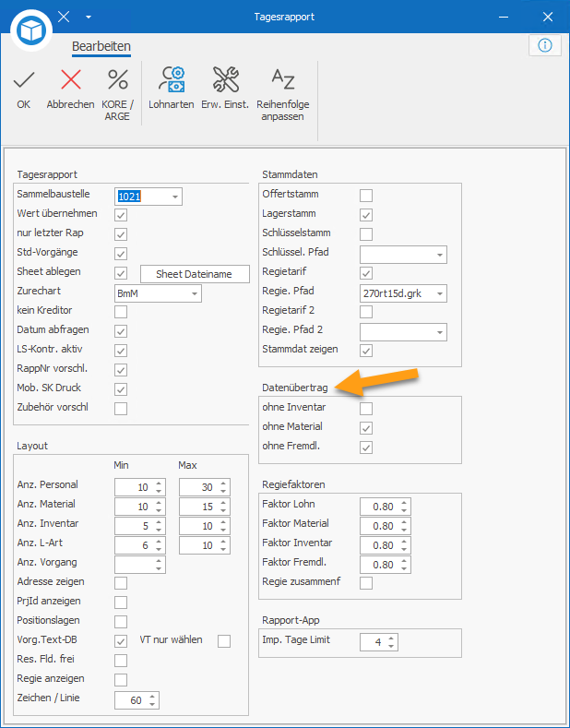Cancel changes with the red Abbrechen X icon

pos(70,80)
